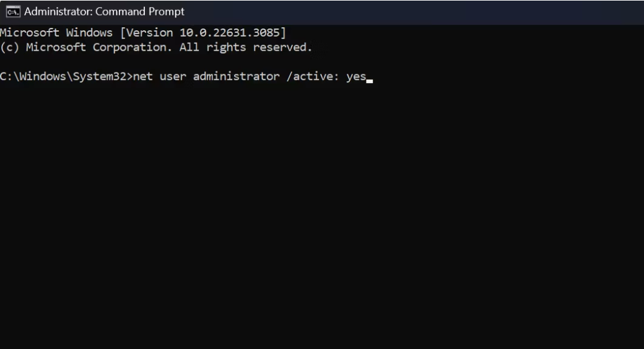The width and height of the screenshot is (644, 349).
Task: Click the word "user" in the typed command
Action: (173, 77)
